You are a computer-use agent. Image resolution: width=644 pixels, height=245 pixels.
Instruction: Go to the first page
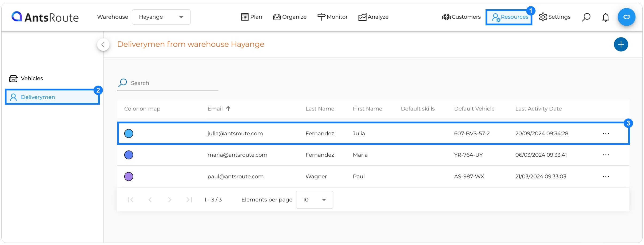(x=130, y=200)
